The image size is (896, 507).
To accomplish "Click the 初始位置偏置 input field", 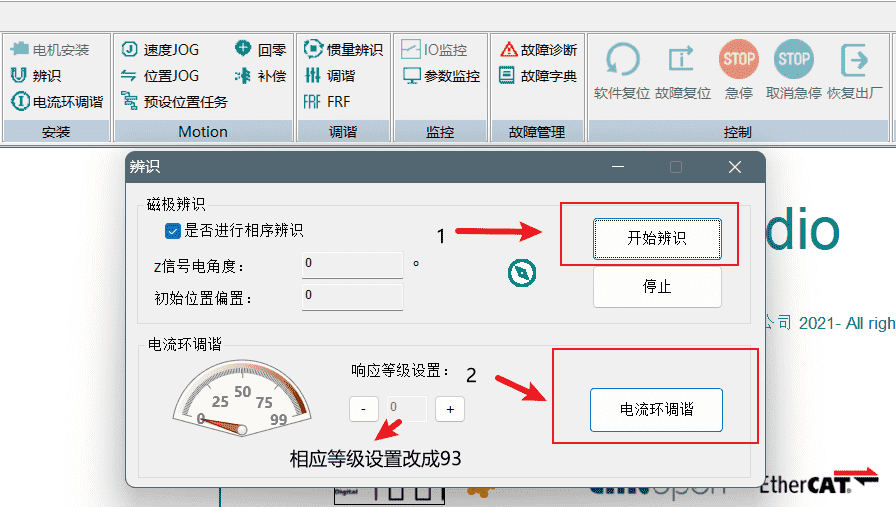I will click(352, 296).
